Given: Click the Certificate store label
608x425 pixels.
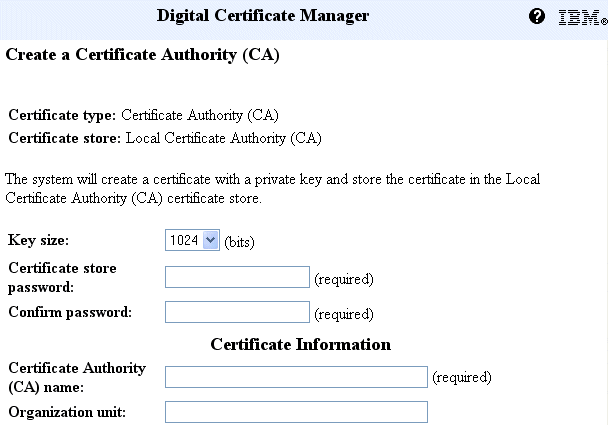Looking at the screenshot, I should tap(65, 138).
